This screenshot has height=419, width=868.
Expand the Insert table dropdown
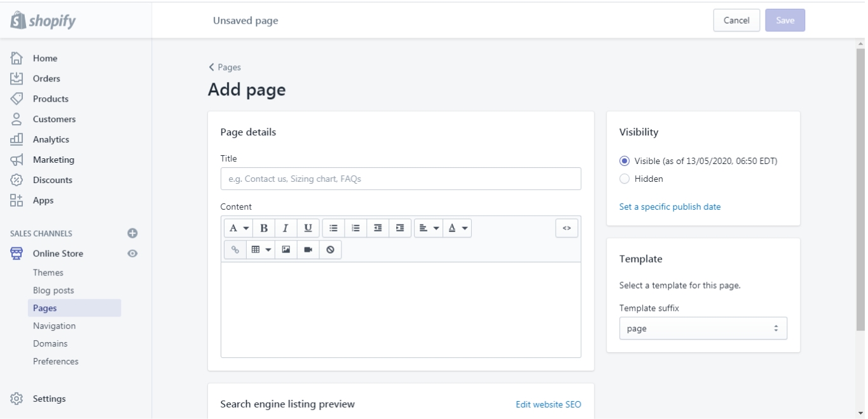pyautogui.click(x=261, y=250)
